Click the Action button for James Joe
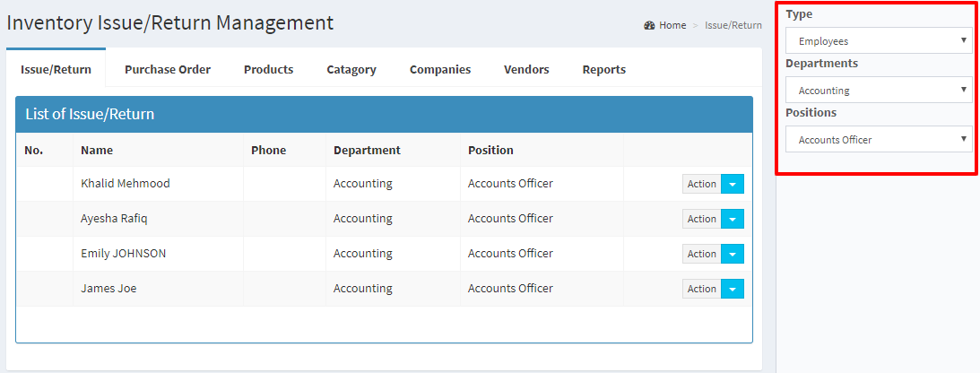This screenshot has width=980, height=373. point(701,289)
